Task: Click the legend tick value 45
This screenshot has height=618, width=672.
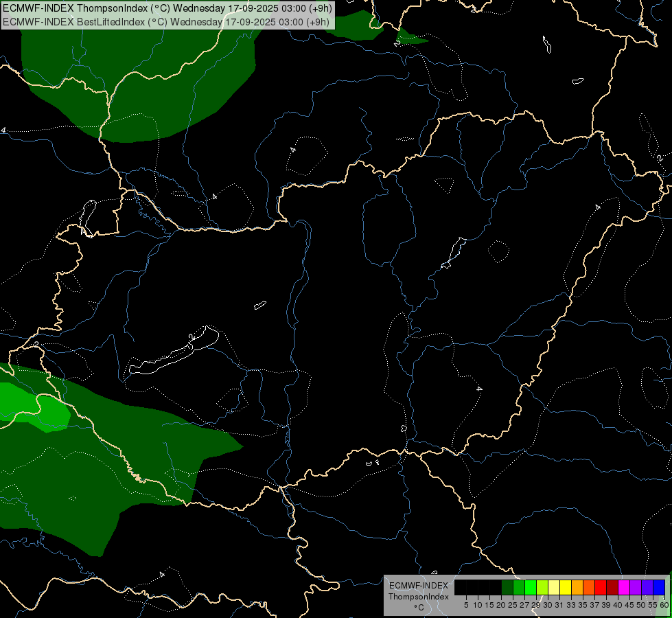Action: tap(629, 605)
